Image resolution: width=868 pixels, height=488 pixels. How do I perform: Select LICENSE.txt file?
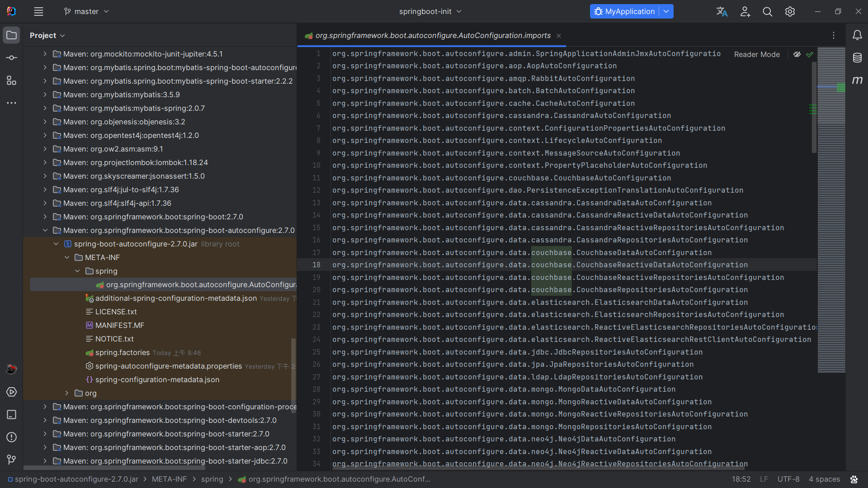tap(116, 312)
